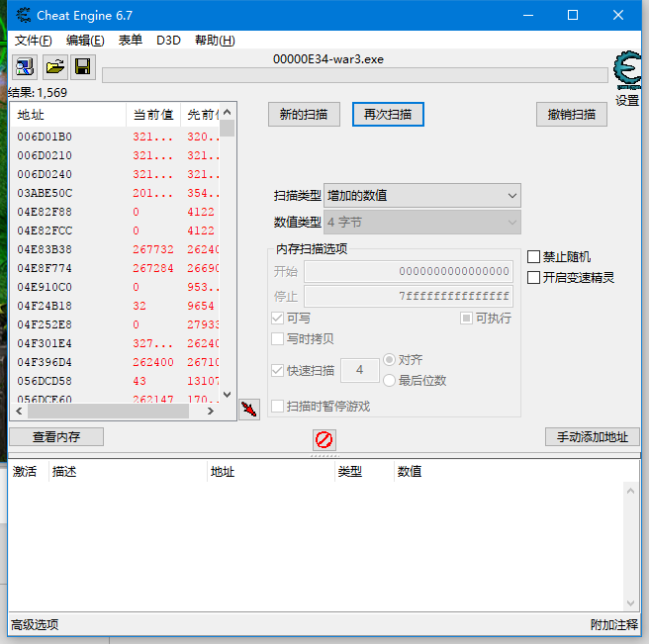Open the 帮助(H) menu
This screenshot has width=649, height=644.
click(x=216, y=41)
